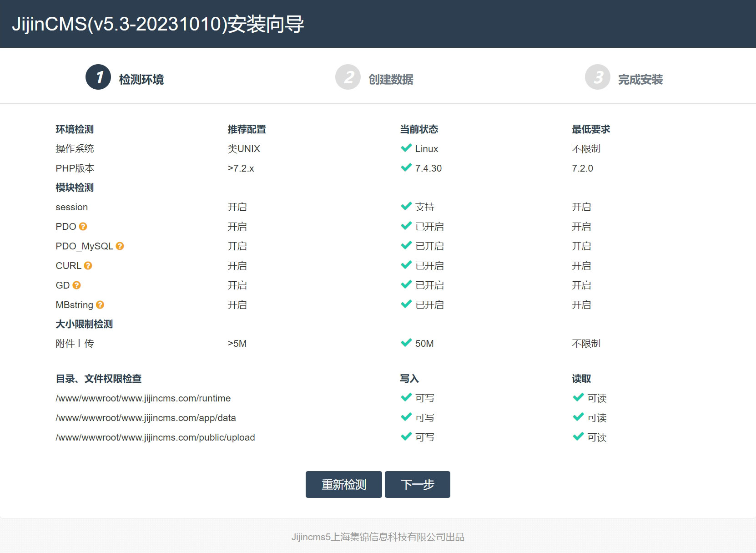Viewport: 756px width, 553px height.
Task: Click the 环境检测 column heading
Action: point(75,129)
